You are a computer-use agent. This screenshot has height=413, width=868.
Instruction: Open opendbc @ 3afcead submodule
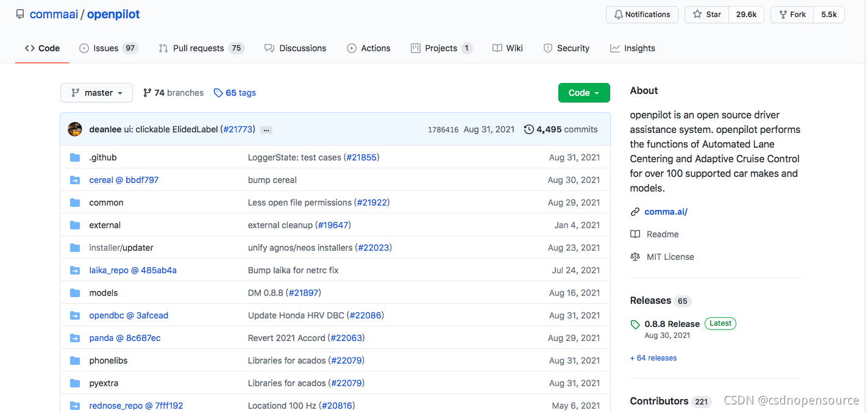129,315
